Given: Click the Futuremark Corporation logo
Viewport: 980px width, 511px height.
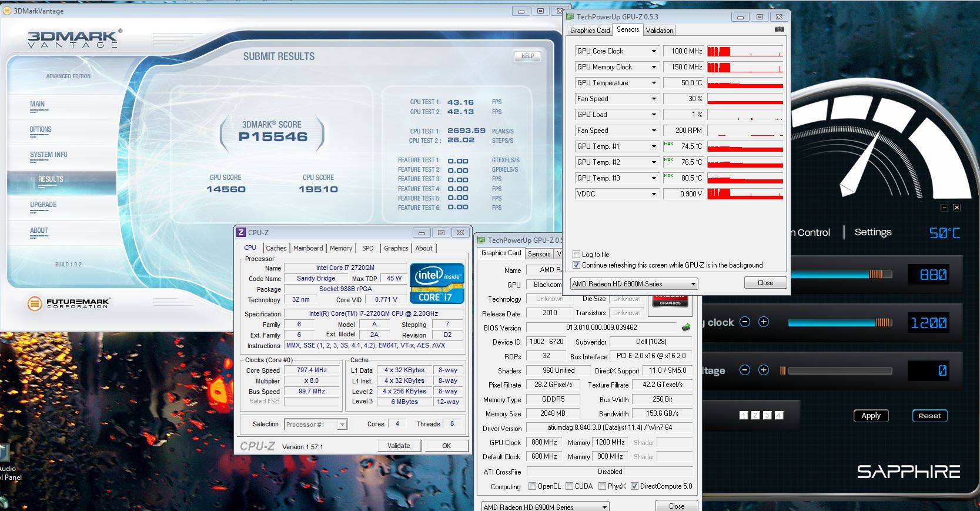Looking at the screenshot, I should [69, 303].
